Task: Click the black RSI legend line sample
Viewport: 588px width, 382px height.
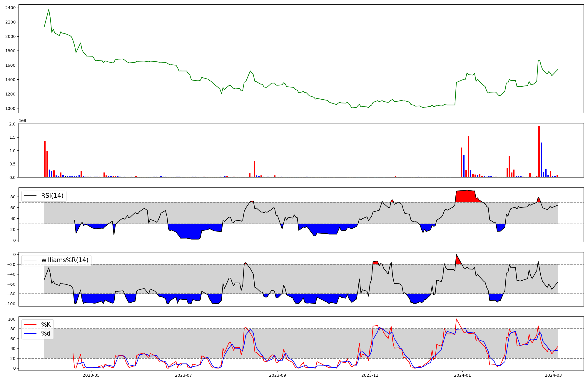Action: (30, 196)
